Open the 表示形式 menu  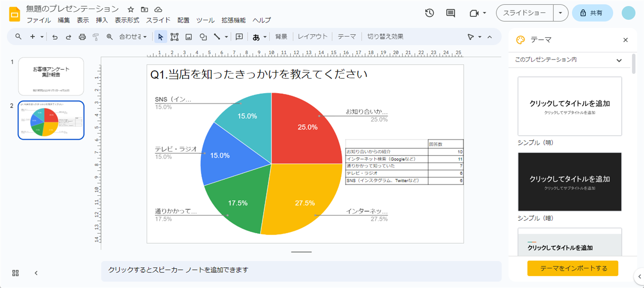click(127, 20)
